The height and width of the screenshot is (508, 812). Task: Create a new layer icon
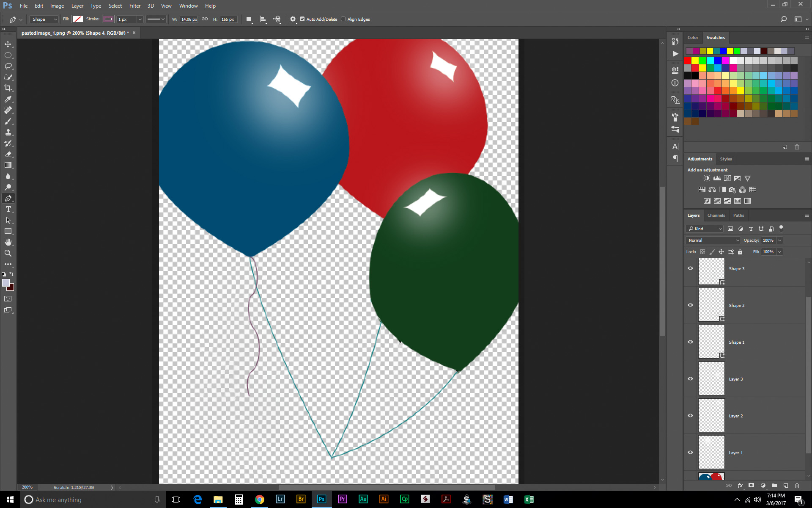(x=785, y=486)
